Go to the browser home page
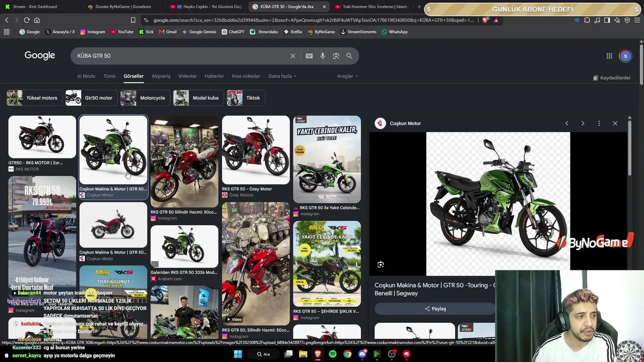Screen dimensions: 644x362 (x=37, y=20)
